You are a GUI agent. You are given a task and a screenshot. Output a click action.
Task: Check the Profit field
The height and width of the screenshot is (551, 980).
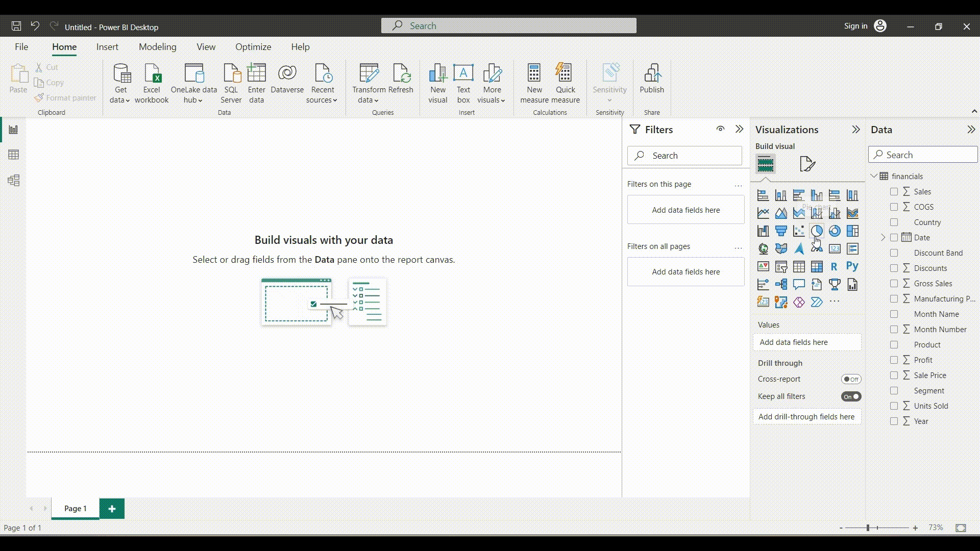(x=894, y=360)
